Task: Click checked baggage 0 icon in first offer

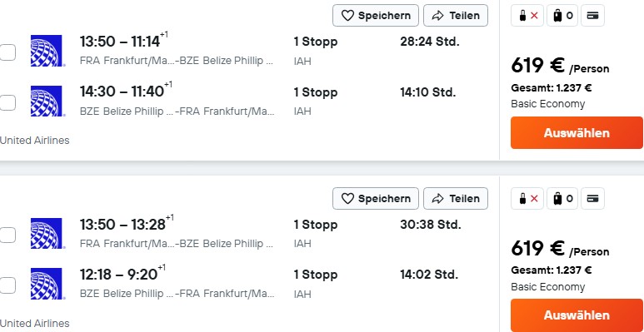Action: pyautogui.click(x=562, y=16)
